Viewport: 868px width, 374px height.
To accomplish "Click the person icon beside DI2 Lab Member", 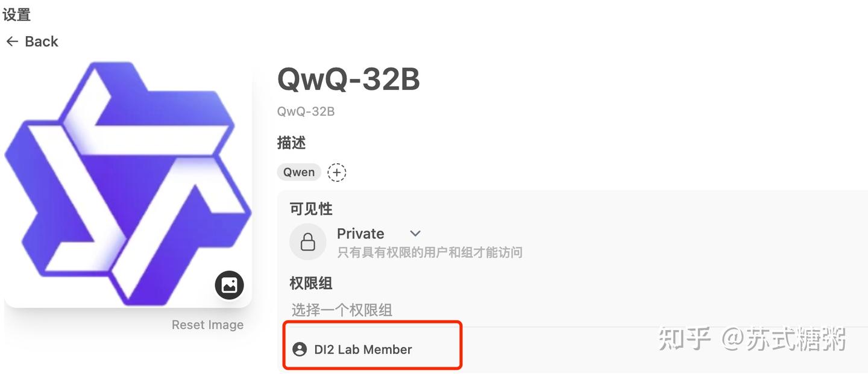I will [x=300, y=349].
